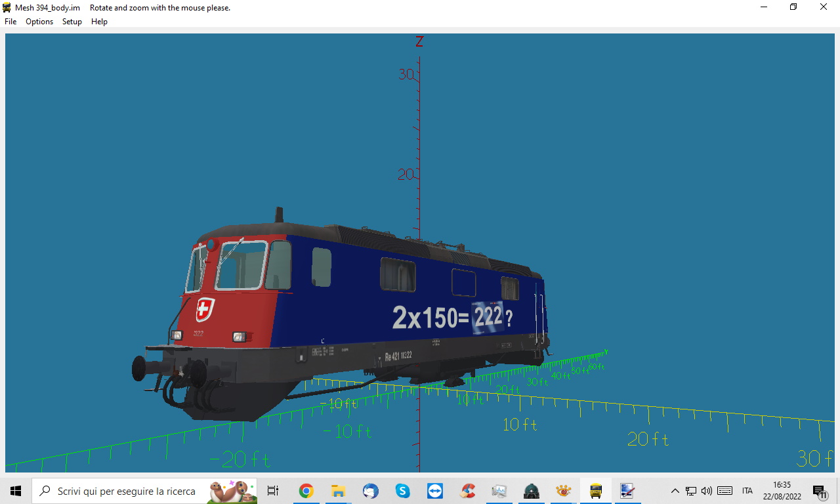
Task: Open the dark locomotive icon app in taskbar
Action: tap(532, 491)
